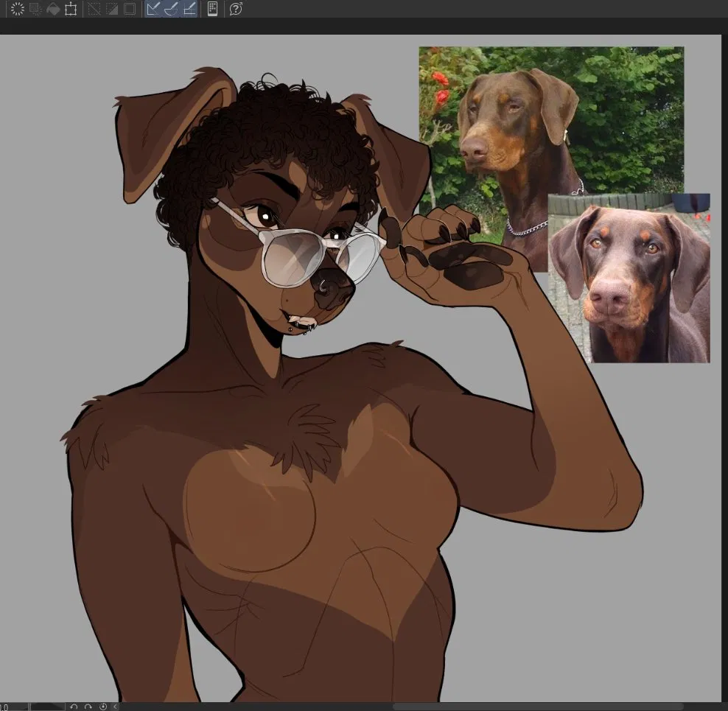
Task: Rotate canvas left with the bottom arrow
Action: point(74,707)
